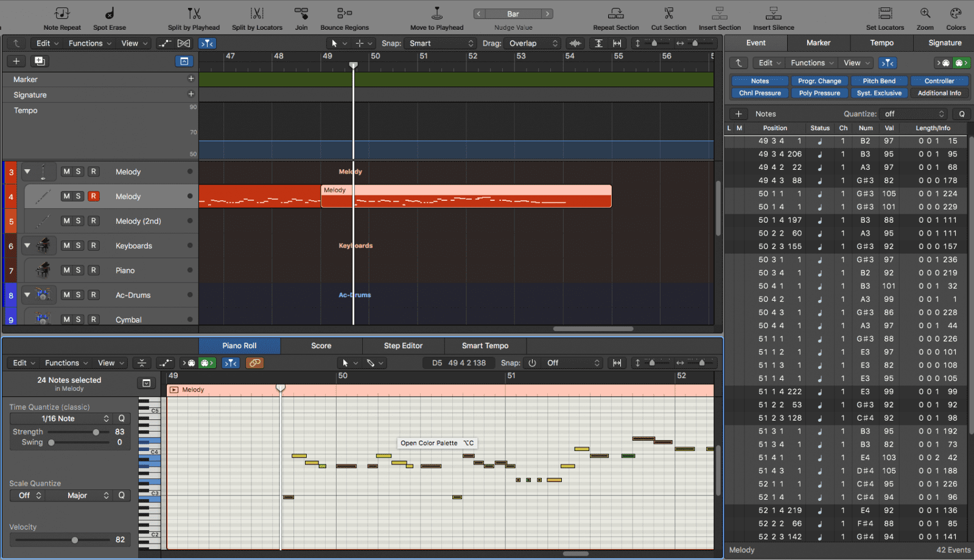The width and height of the screenshot is (974, 560).
Task: Toggle Catch Playhead in tracks area
Action: [x=208, y=43]
